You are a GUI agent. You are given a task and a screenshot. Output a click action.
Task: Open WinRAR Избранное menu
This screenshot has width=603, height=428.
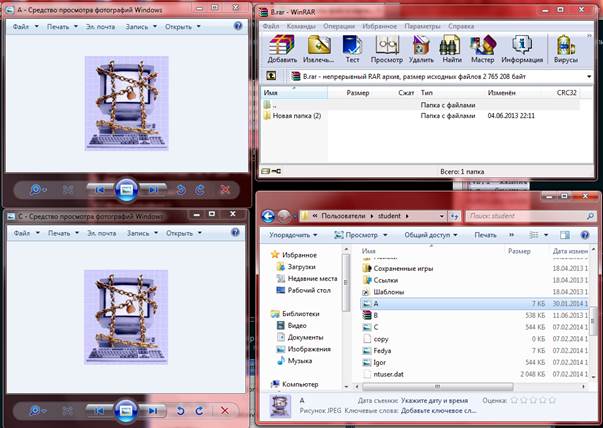pyautogui.click(x=380, y=26)
